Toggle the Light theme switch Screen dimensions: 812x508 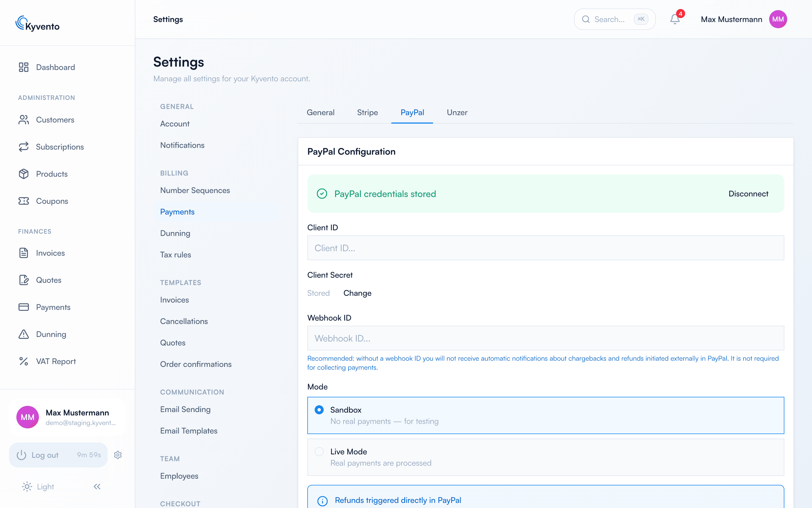pos(37,487)
